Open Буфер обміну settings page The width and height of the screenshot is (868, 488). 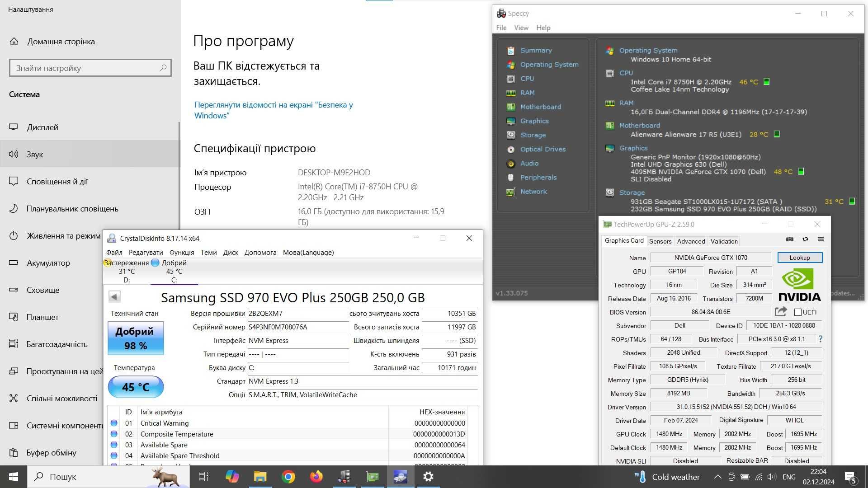pos(52,453)
